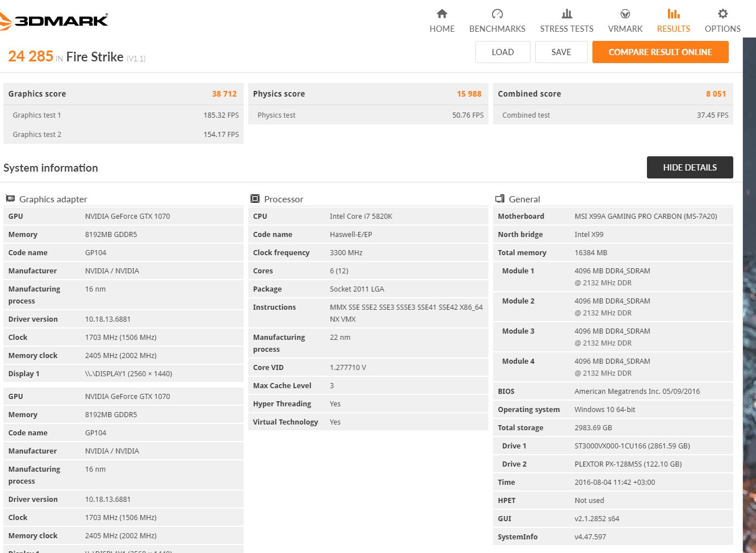Select the time 2016-08-04 11:42 +03:00

click(615, 482)
